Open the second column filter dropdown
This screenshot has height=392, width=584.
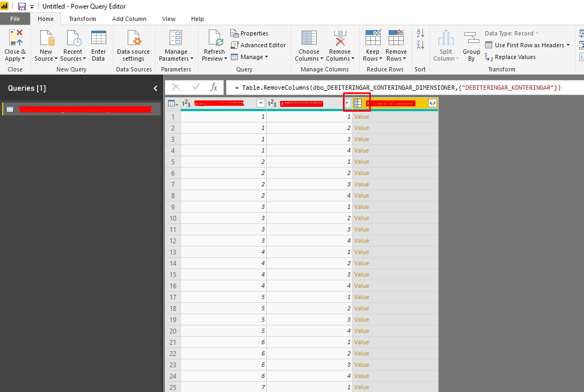[x=347, y=103]
